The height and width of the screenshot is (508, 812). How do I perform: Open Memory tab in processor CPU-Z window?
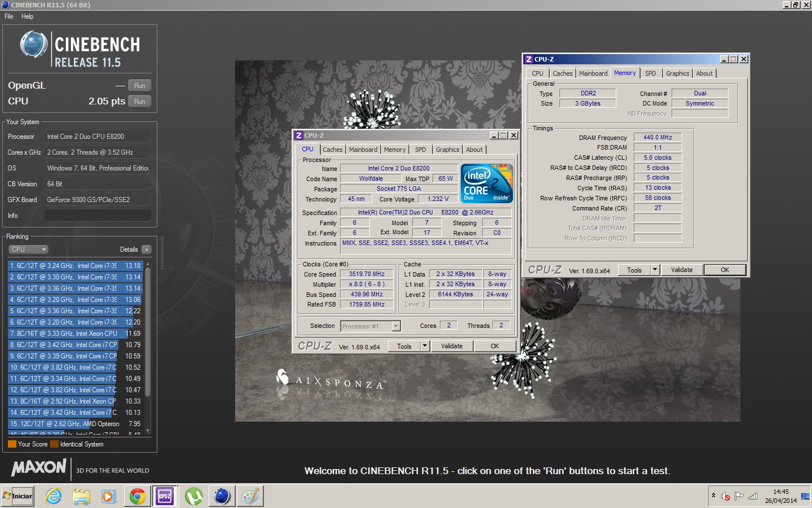tap(395, 150)
